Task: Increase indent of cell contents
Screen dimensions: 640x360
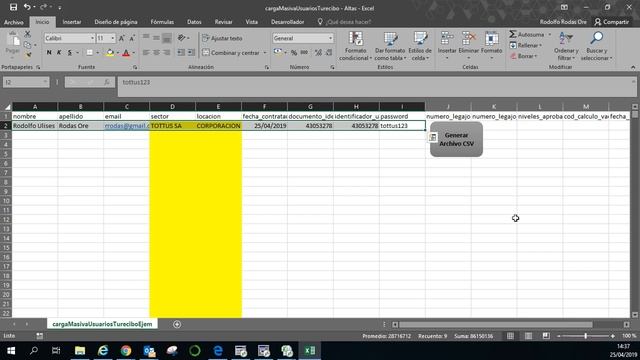Action: (191, 53)
